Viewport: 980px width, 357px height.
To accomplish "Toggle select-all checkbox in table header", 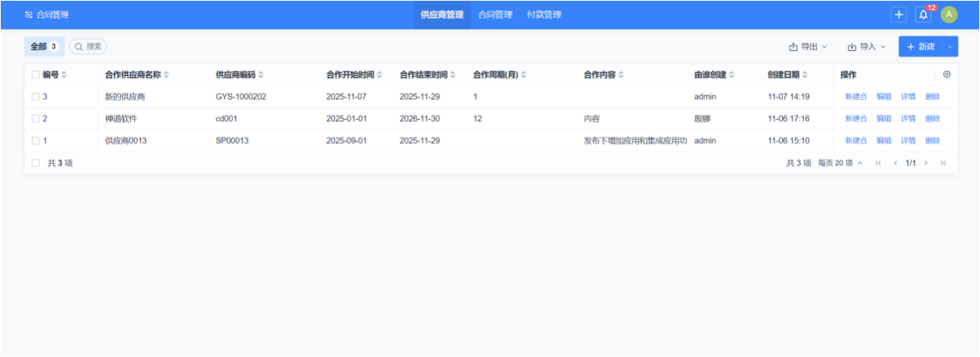I will (x=36, y=75).
